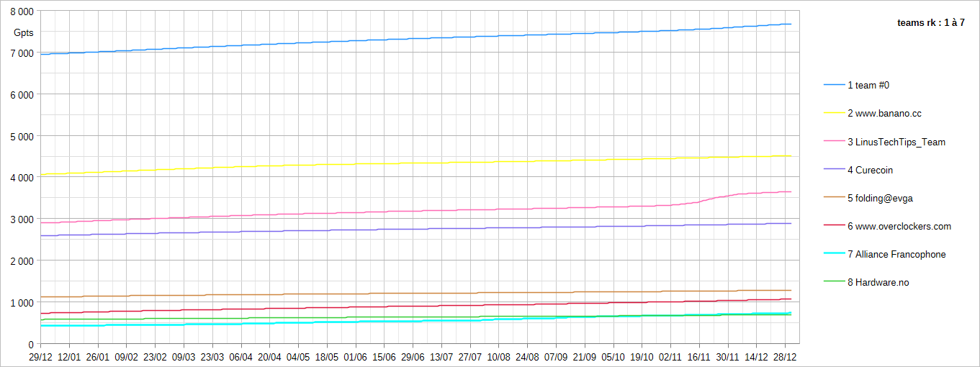Click the brown legend marker for folding@evga
Screen dimensions: 980x367
coord(834,198)
